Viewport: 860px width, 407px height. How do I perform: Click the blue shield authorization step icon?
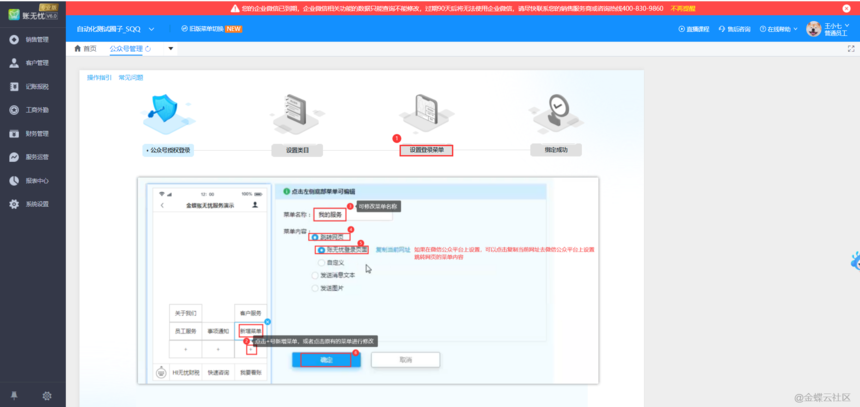[x=168, y=115]
